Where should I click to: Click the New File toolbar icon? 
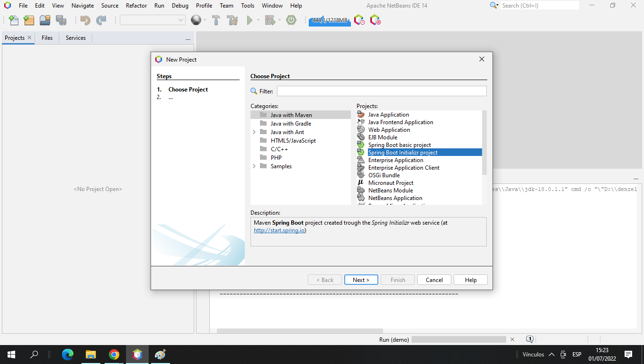[x=14, y=20]
